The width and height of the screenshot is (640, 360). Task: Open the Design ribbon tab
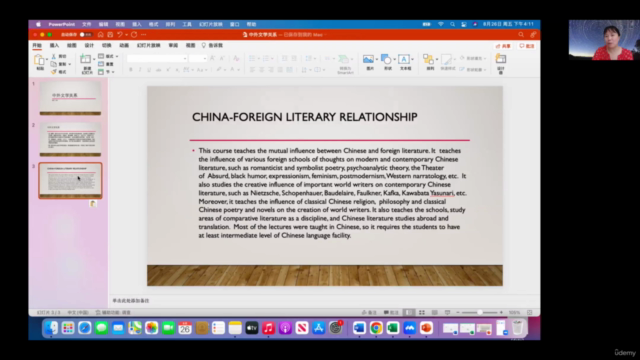(x=89, y=45)
